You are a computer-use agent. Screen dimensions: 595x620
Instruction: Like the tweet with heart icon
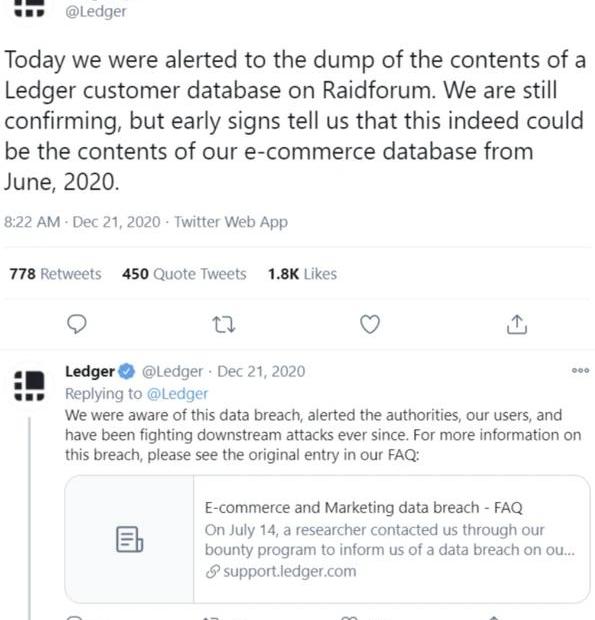tap(370, 324)
